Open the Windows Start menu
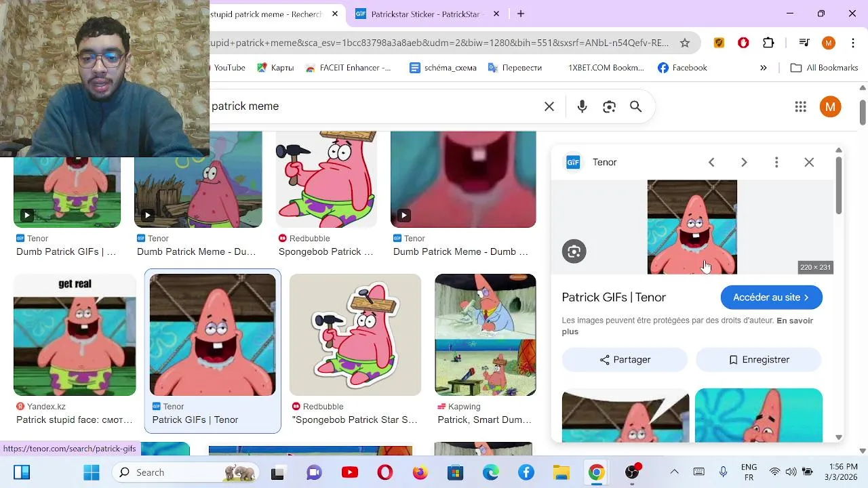The width and height of the screenshot is (868, 488). pos(92,472)
